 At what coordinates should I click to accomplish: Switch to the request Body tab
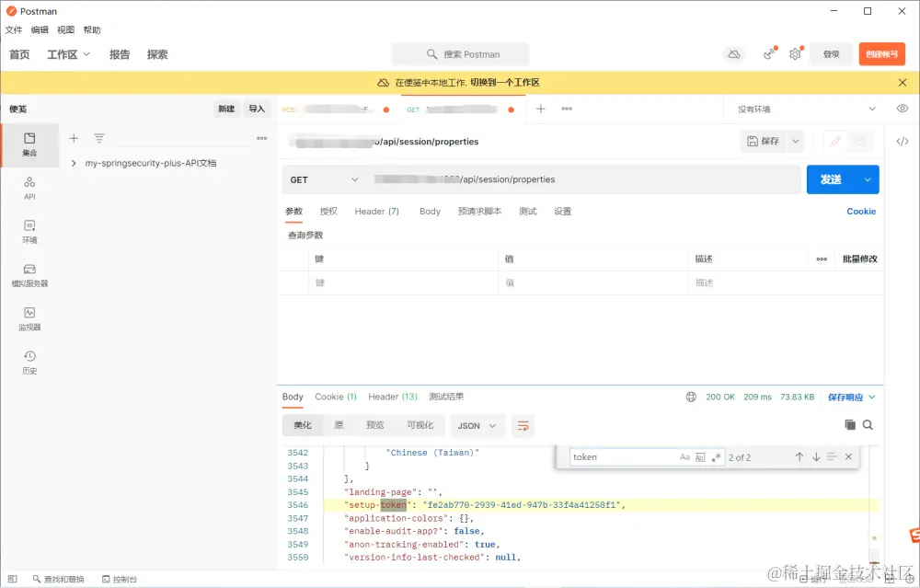430,212
